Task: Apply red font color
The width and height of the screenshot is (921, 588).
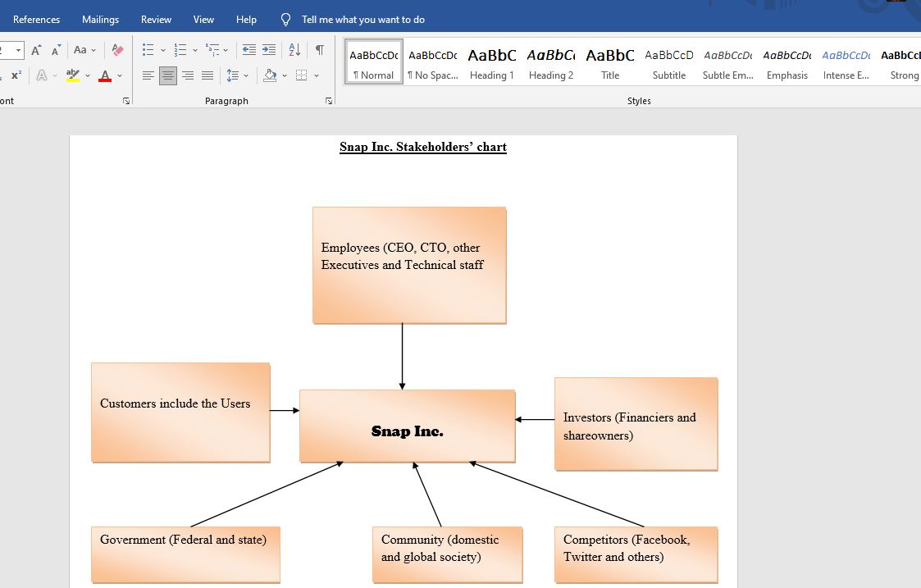Action: click(105, 75)
